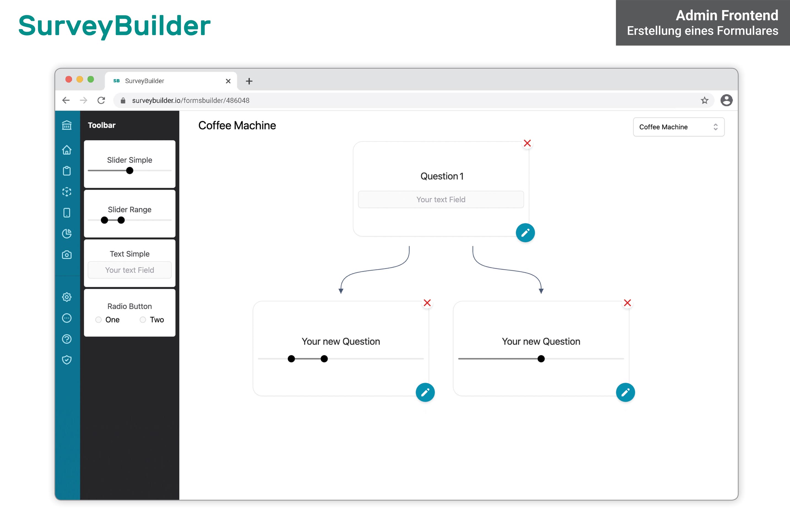The image size is (790, 532).
Task: Select the Slider Range toolbar component label
Action: tap(130, 210)
